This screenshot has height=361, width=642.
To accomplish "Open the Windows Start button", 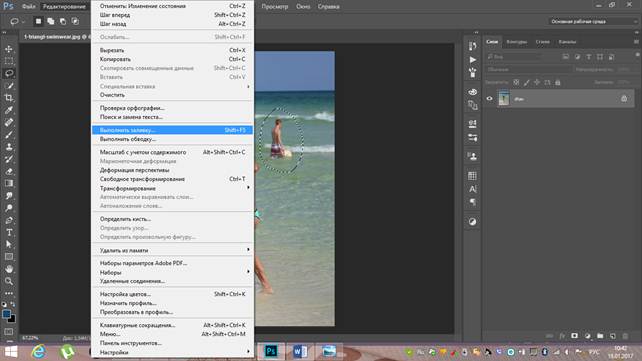I will point(11,352).
